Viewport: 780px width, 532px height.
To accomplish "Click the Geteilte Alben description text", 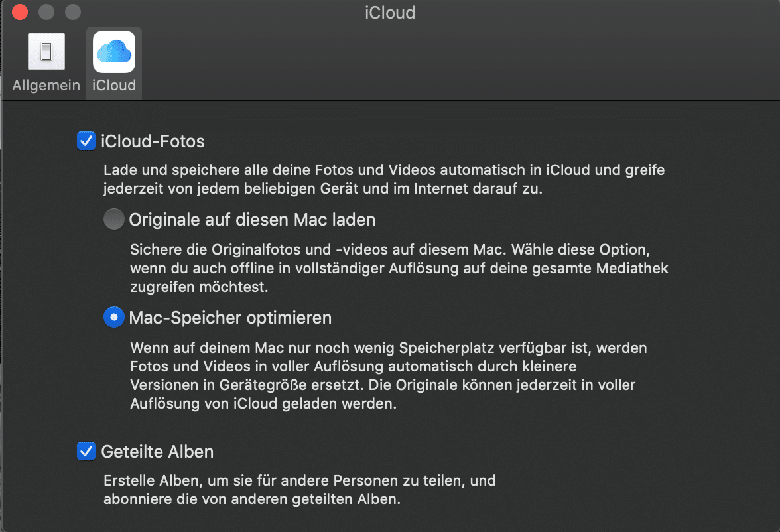I will click(x=300, y=490).
